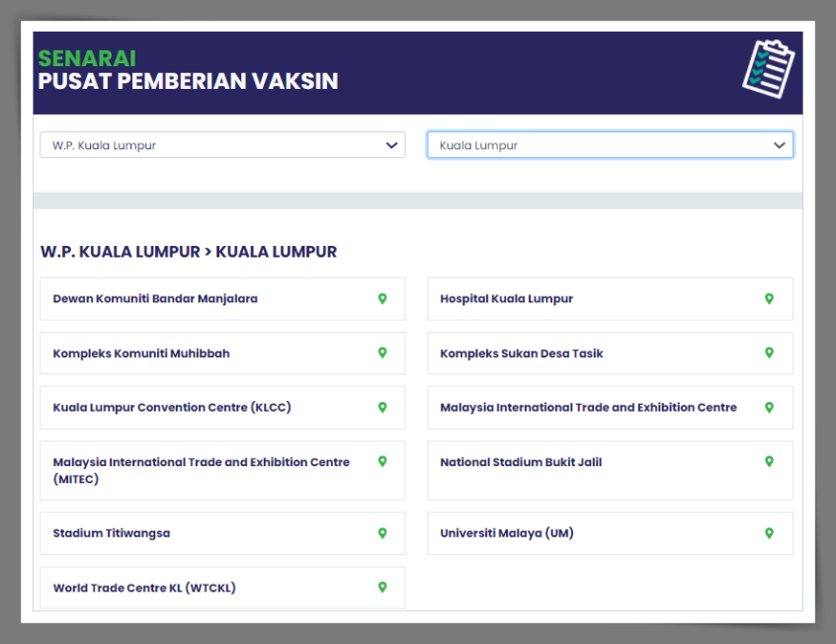Open the Universiti Malaya (UM) entry
This screenshot has width=836, height=644.
click(506, 533)
